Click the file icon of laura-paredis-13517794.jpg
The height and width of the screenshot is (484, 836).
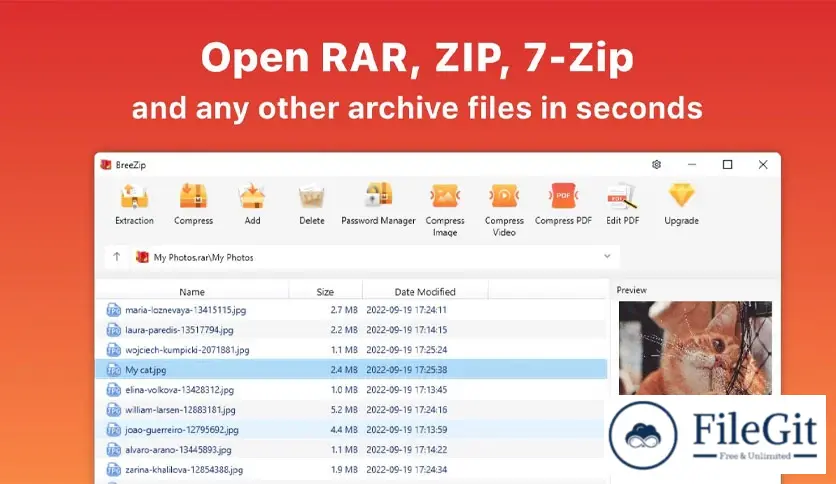click(114, 330)
